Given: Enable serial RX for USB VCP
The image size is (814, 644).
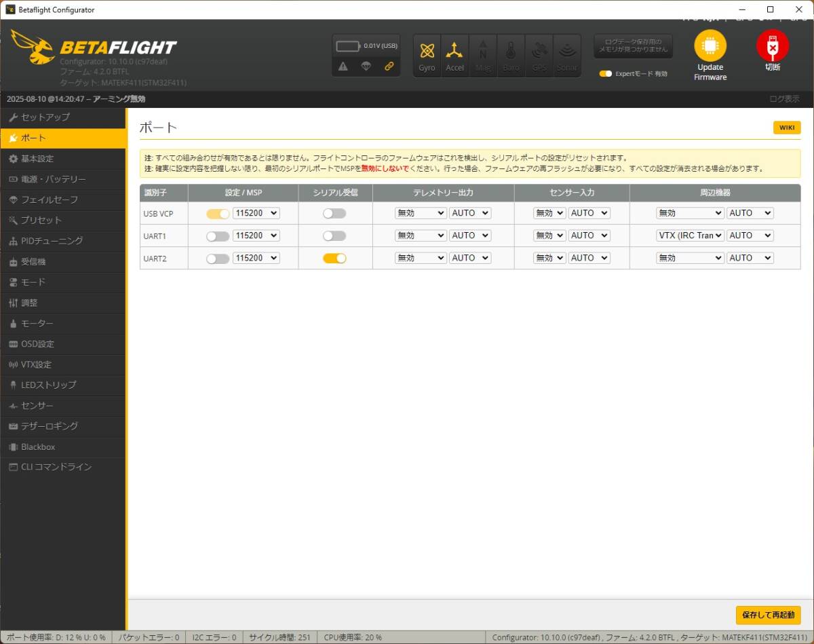Looking at the screenshot, I should [334, 213].
